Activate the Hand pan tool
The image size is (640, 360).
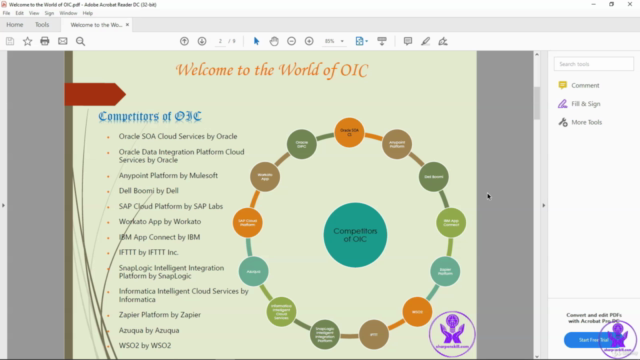coord(274,41)
